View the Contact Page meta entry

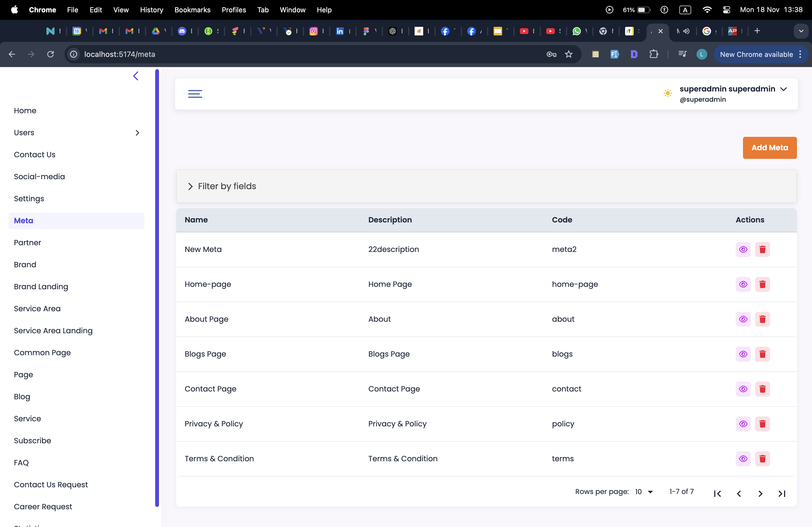[x=743, y=389]
